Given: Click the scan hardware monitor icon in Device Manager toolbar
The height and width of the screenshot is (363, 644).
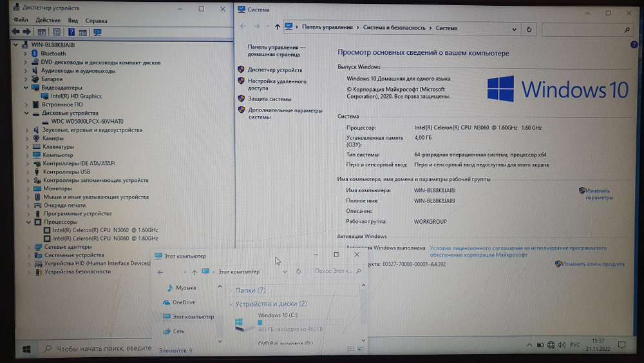Looking at the screenshot, I should click(x=97, y=32).
